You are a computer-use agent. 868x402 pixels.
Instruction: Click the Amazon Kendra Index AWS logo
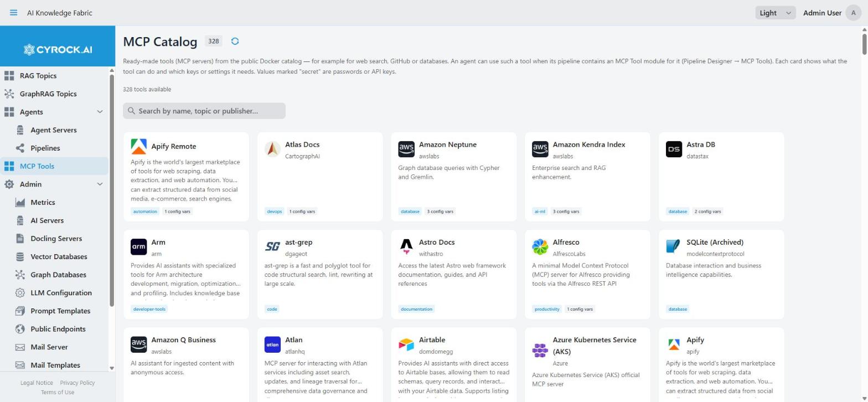click(540, 149)
